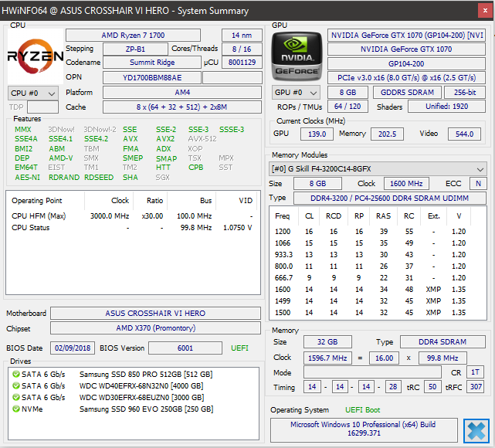Click the NVIDIA GeForce logo image
The image size is (495, 448).
point(297,56)
